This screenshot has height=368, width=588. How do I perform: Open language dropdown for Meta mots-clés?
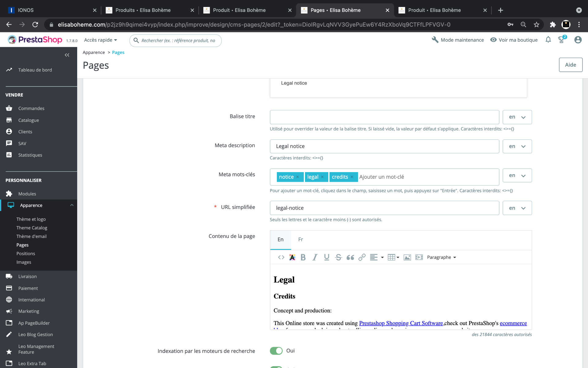tap(517, 175)
